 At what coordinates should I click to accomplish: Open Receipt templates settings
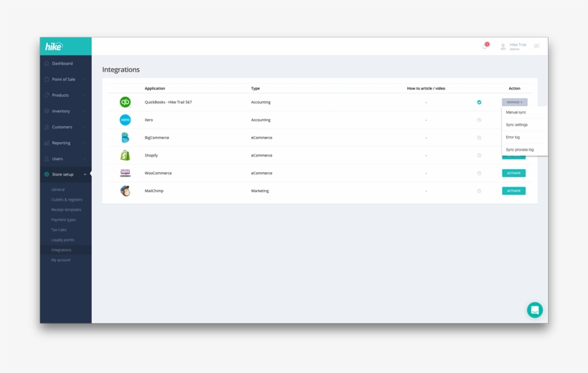(66, 209)
